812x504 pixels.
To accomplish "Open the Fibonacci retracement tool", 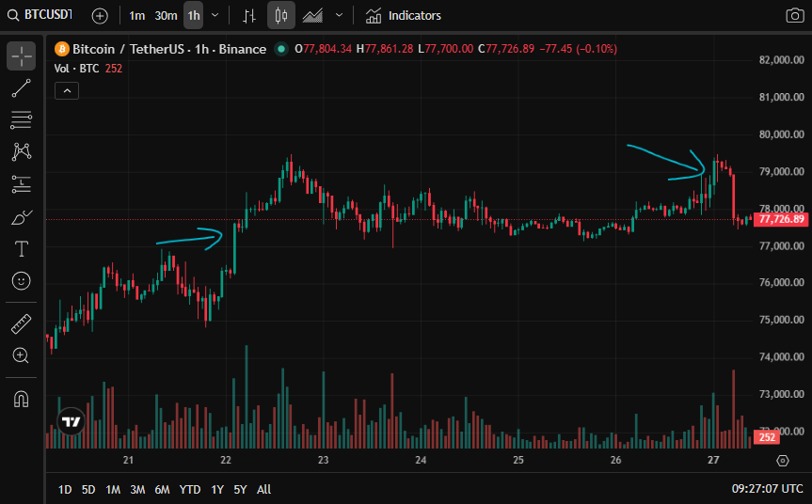I will 22,120.
